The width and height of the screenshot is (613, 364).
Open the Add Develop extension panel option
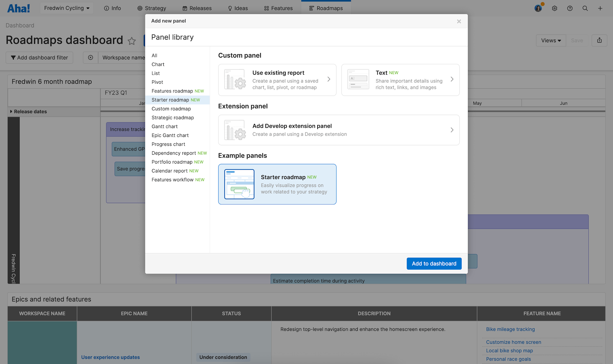point(339,130)
